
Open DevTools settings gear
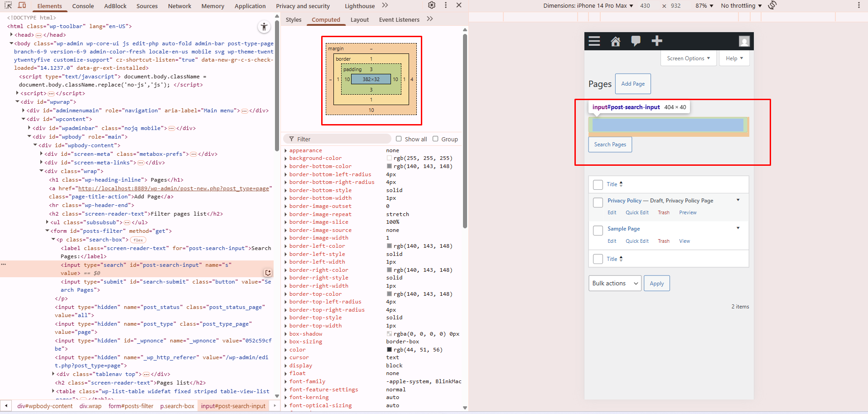432,5
